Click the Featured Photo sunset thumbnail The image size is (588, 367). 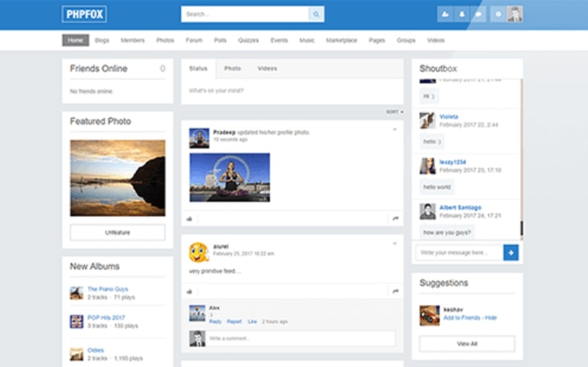[x=117, y=177]
